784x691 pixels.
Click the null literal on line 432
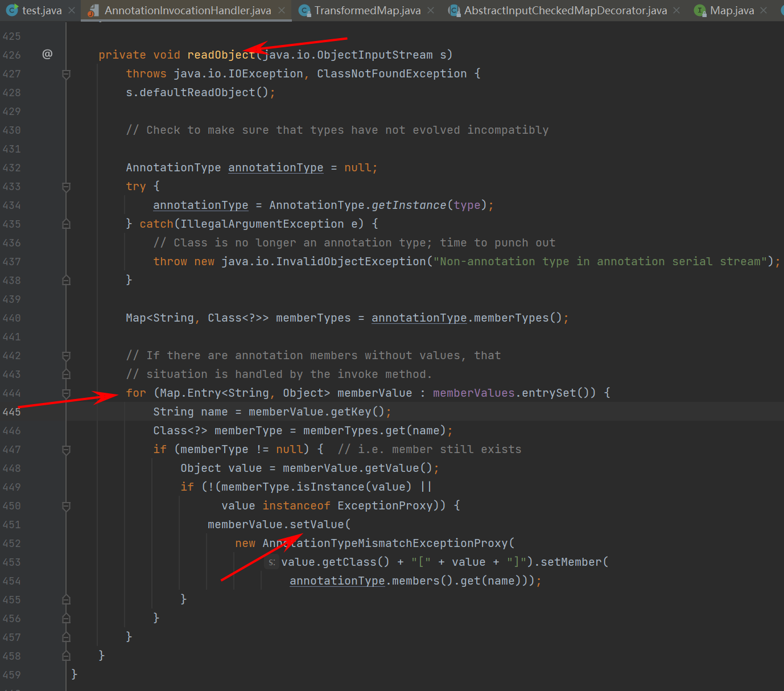357,167
